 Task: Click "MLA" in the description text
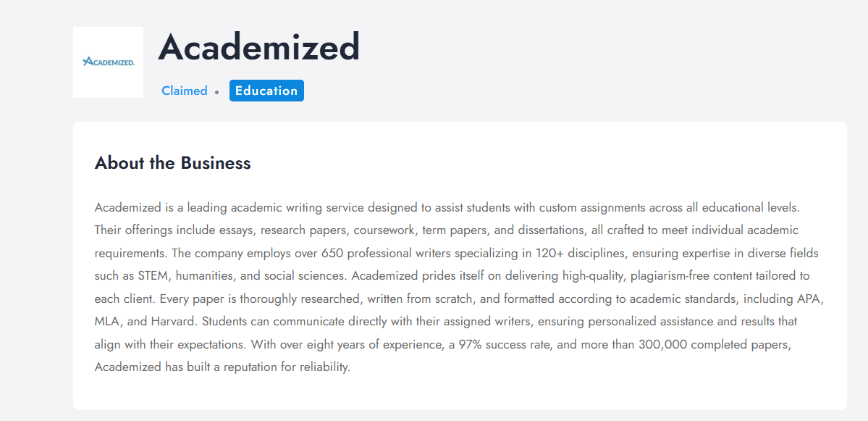(106, 321)
